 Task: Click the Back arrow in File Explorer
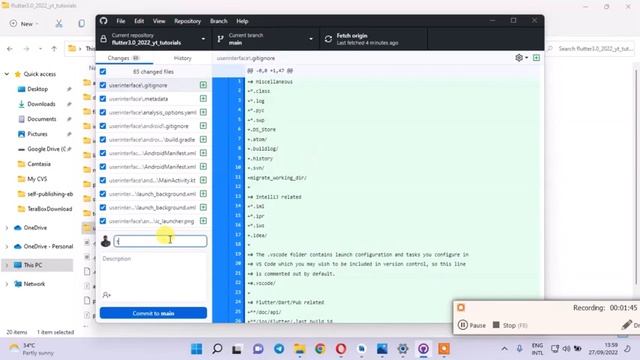pyautogui.click(x=10, y=49)
